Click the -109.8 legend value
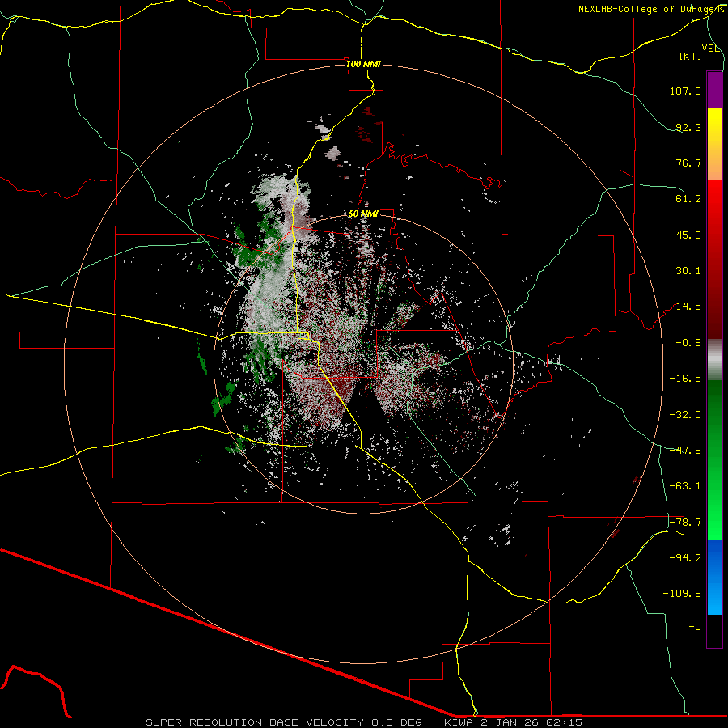The width and height of the screenshot is (728, 728). pyautogui.click(x=682, y=594)
